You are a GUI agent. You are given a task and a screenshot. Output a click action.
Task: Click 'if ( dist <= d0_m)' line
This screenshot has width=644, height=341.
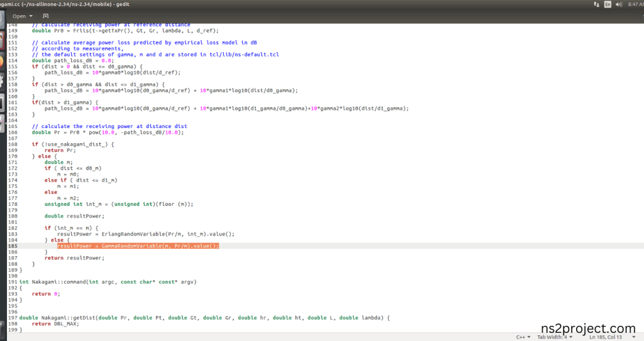[73, 168]
